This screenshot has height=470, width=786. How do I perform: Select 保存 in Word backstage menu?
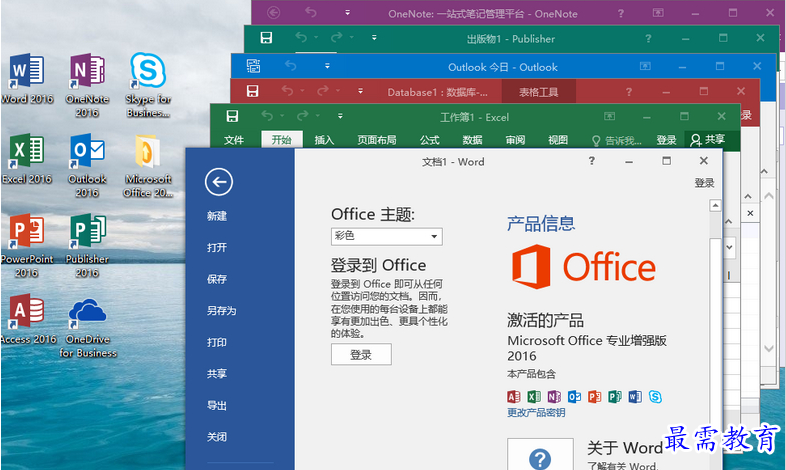click(217, 279)
